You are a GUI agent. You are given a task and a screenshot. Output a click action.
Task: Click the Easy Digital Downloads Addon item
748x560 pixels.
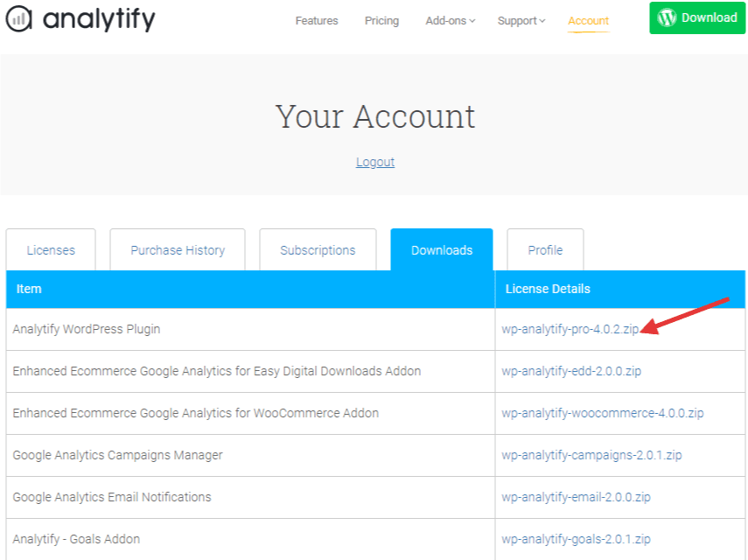pos(217,371)
